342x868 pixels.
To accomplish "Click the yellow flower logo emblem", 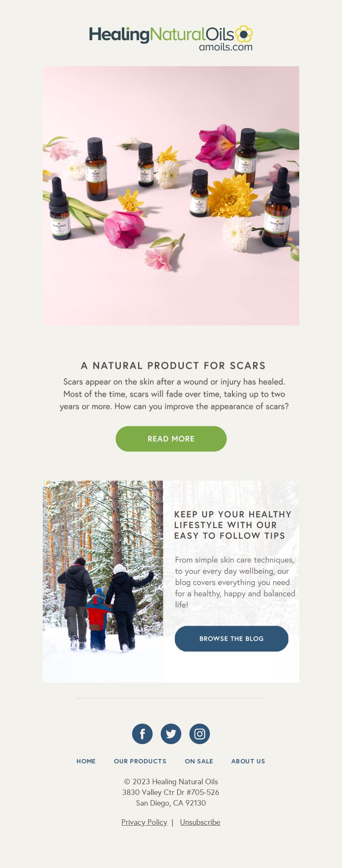I will tap(244, 34).
